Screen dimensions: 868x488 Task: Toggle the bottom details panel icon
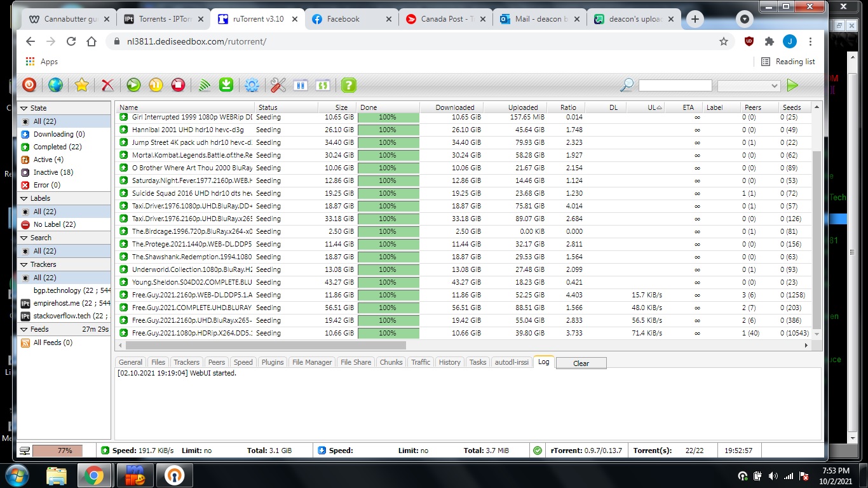click(322, 85)
